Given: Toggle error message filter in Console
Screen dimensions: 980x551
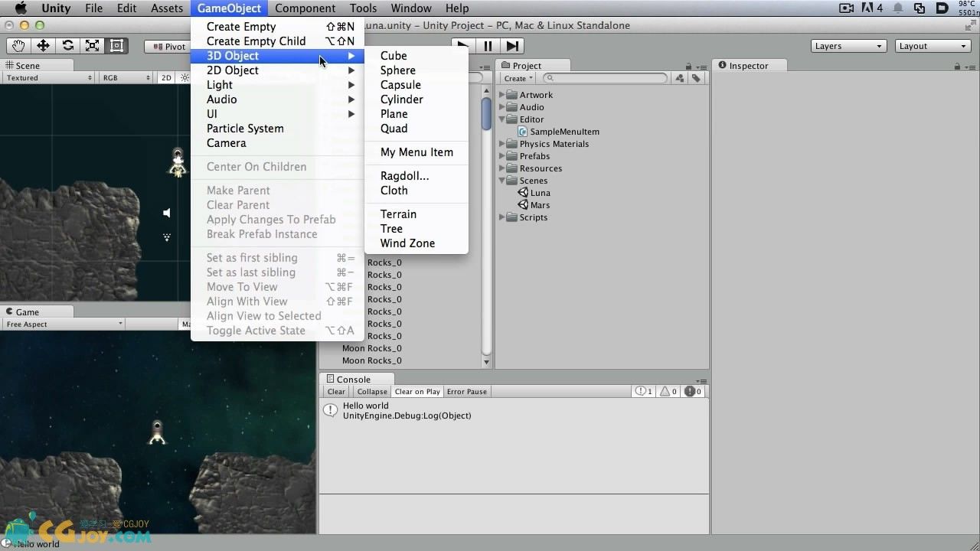Looking at the screenshot, I should click(694, 391).
